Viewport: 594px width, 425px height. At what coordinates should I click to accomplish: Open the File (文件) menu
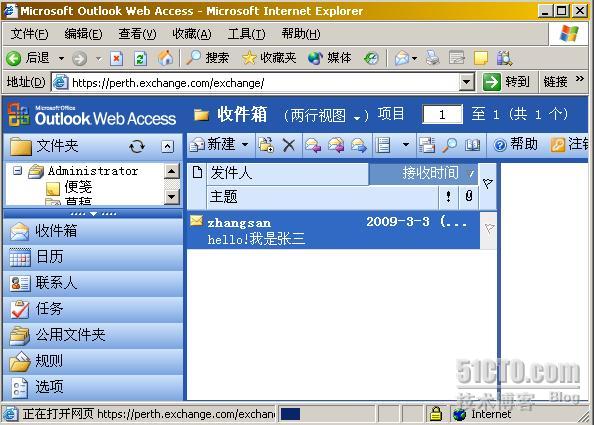point(30,34)
